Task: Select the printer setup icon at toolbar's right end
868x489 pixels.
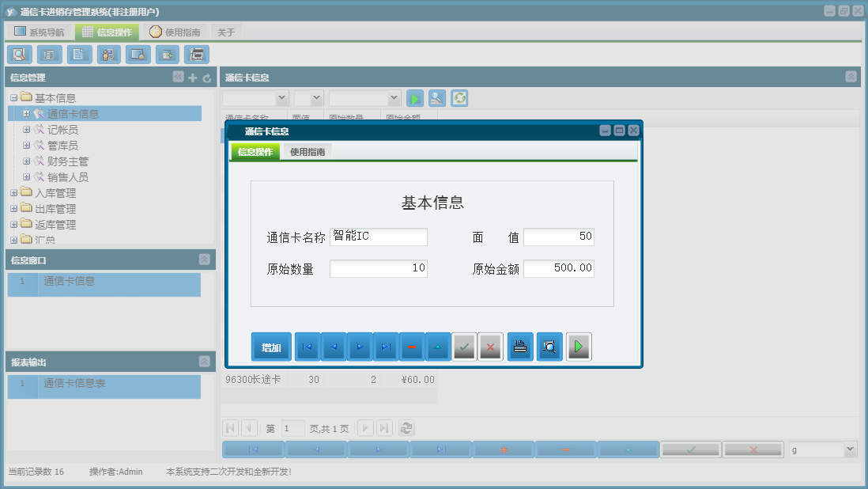Action: (x=197, y=55)
